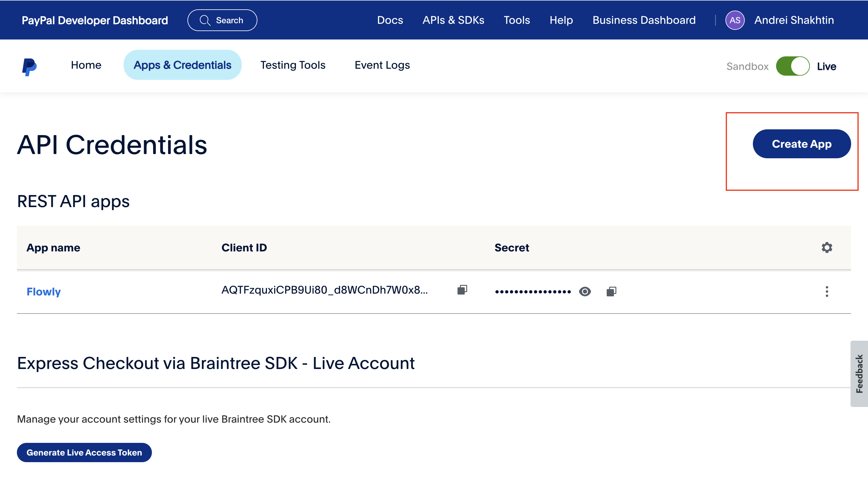Go to the Business Dashboard link
The height and width of the screenshot is (492, 868).
coord(644,20)
